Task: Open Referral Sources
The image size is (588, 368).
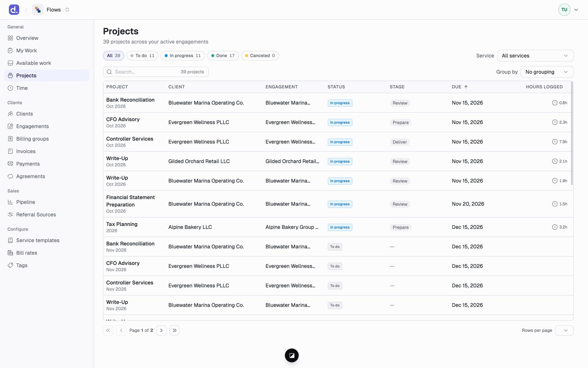Action: pos(47,215)
